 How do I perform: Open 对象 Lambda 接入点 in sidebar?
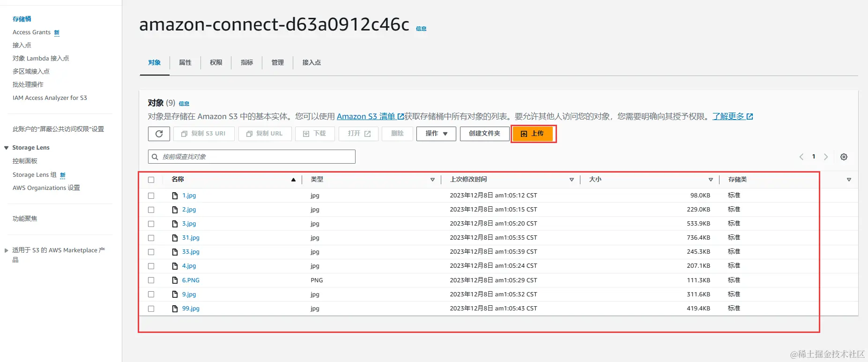[x=41, y=58]
